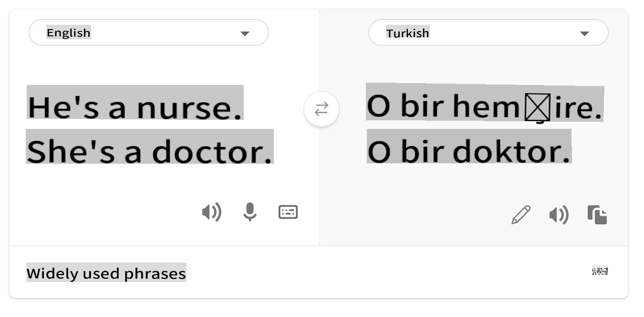Viewport: 644px width, 317px height.
Task: Click the arrow in the English selector
Action: pos(245,33)
